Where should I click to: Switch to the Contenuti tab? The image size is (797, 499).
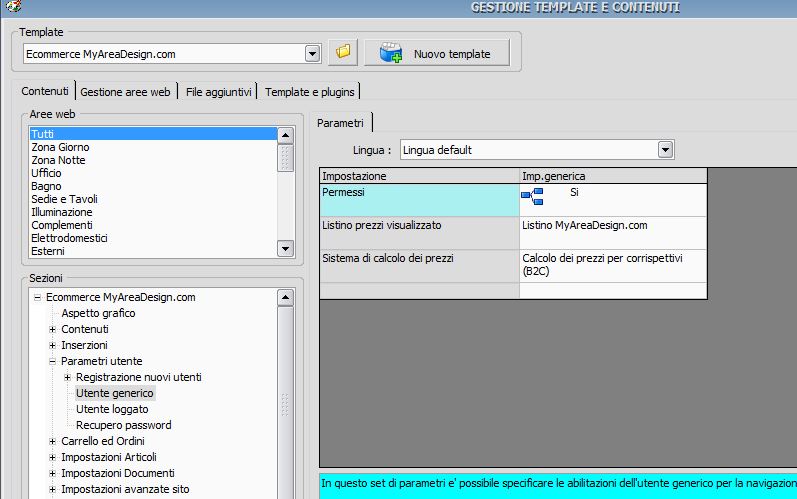point(45,91)
